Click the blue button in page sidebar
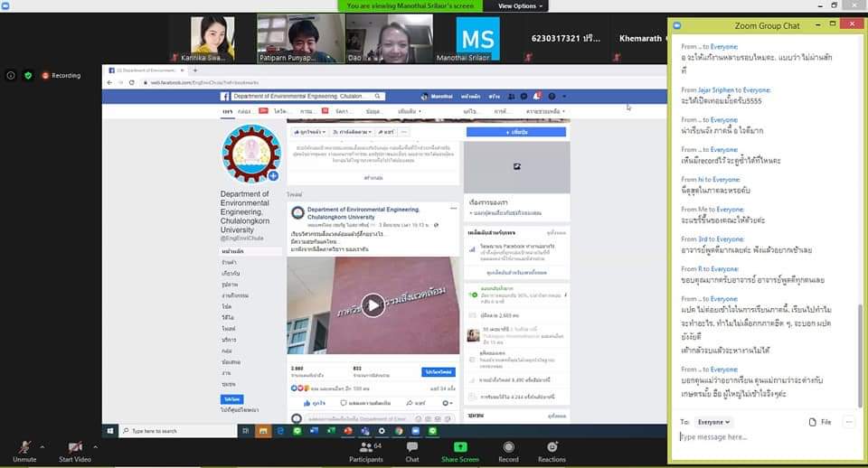Screen dimensions: 868x468 tap(232, 399)
